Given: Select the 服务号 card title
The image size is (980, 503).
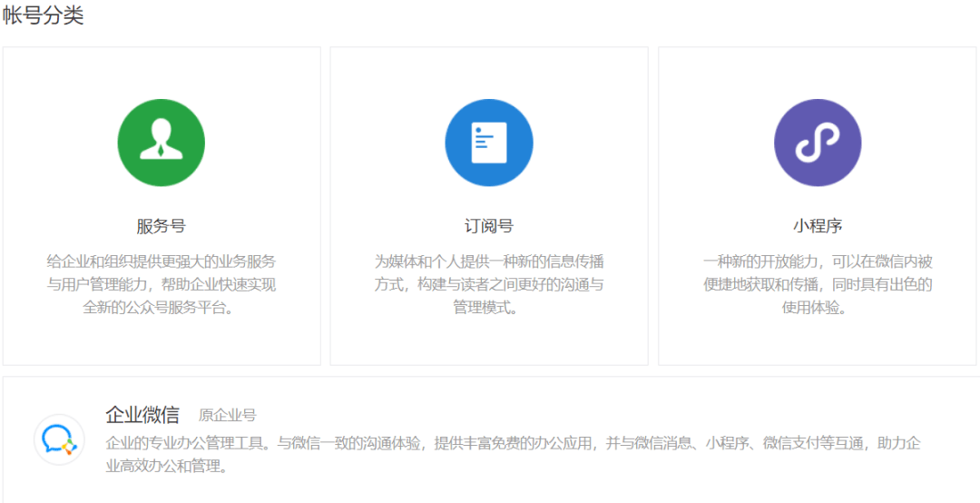Looking at the screenshot, I should point(162,226).
